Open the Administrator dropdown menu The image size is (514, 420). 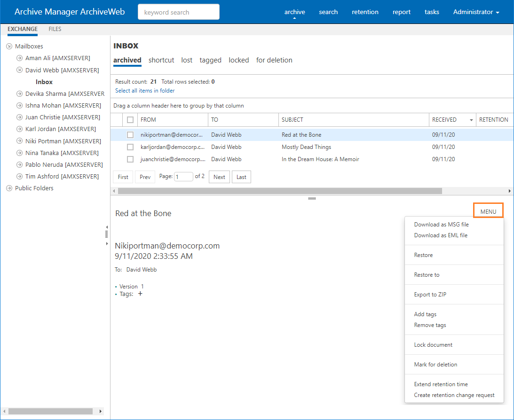point(476,12)
